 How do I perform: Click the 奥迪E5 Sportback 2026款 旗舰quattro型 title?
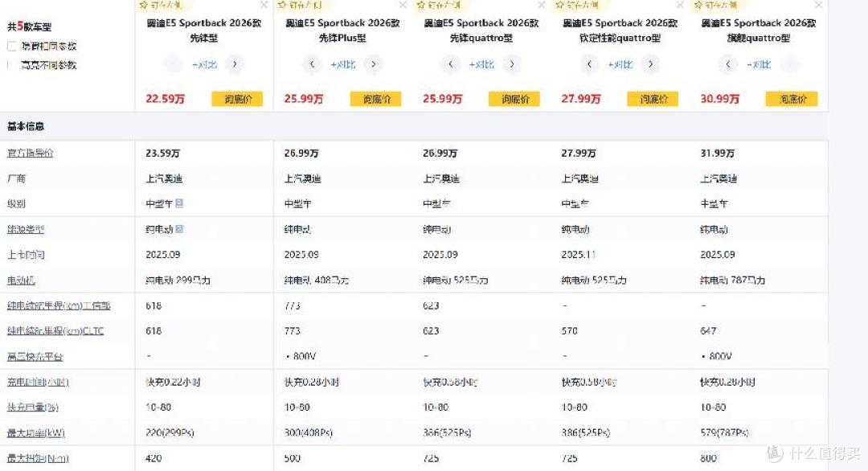point(759,31)
